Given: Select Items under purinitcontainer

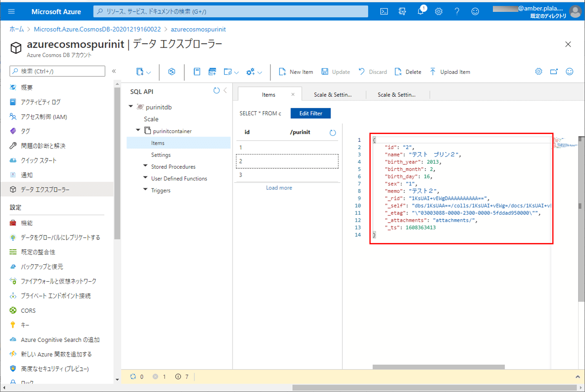Looking at the screenshot, I should click(179, 143).
